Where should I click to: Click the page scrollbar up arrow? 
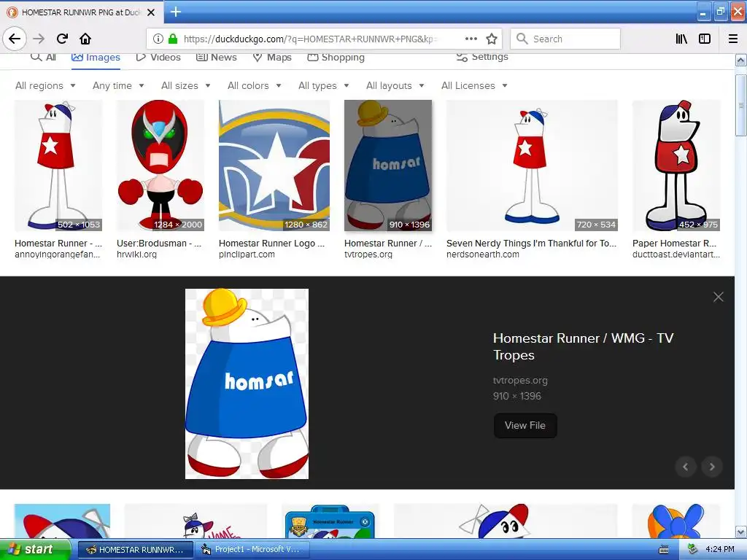click(741, 60)
